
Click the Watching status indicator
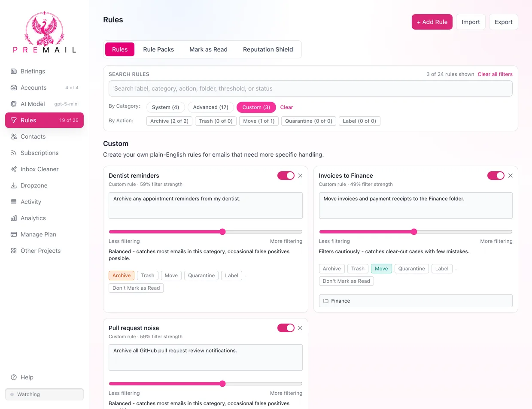click(44, 394)
